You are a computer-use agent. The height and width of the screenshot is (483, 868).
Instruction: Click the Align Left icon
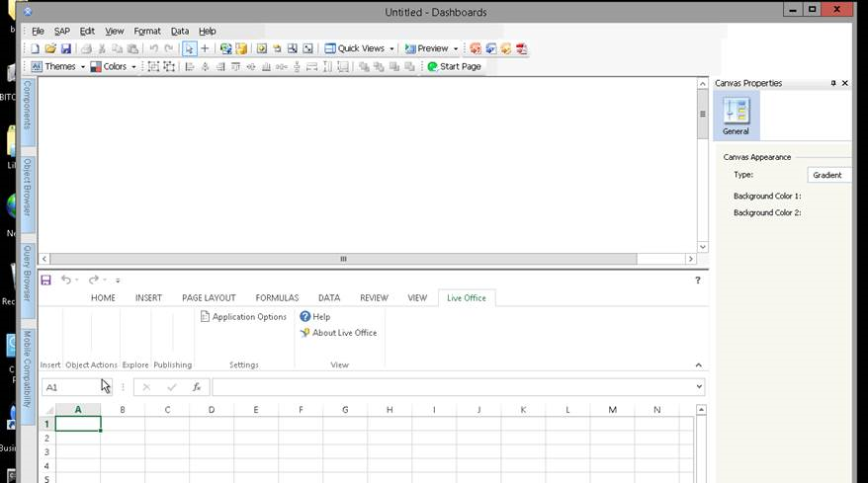click(190, 66)
